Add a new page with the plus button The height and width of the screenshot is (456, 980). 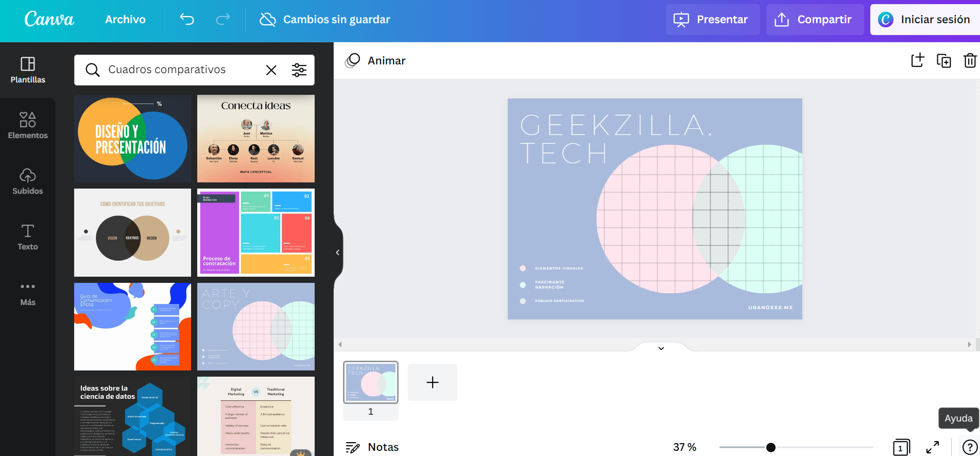click(433, 382)
